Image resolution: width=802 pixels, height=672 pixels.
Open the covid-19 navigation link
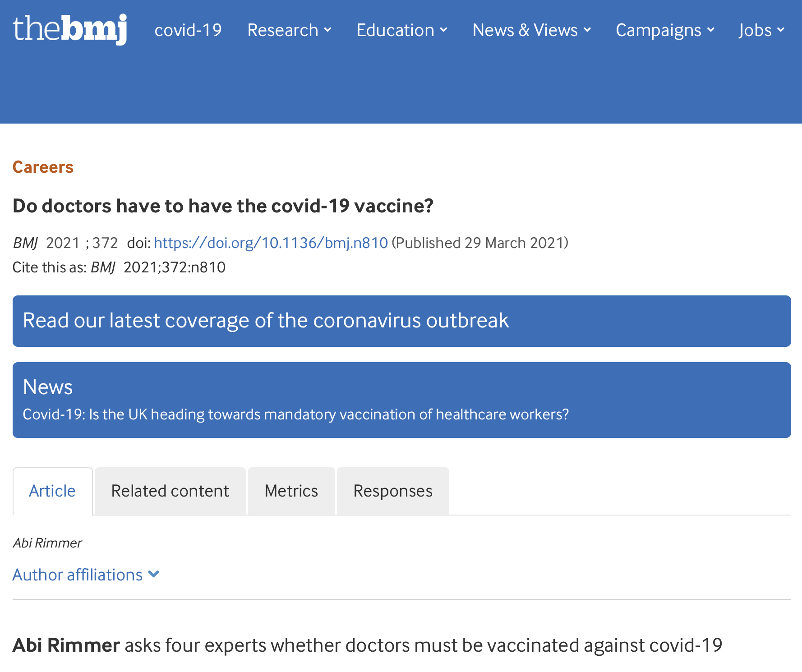188,30
